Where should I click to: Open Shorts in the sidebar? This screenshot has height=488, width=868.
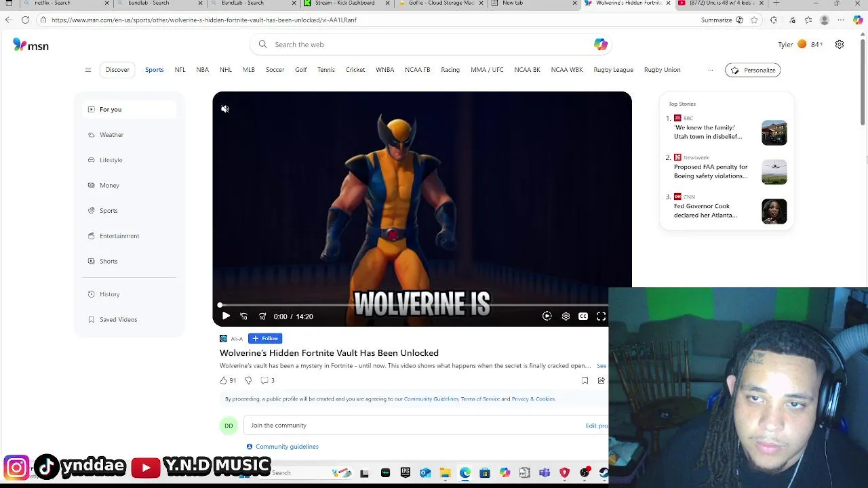click(x=129, y=261)
